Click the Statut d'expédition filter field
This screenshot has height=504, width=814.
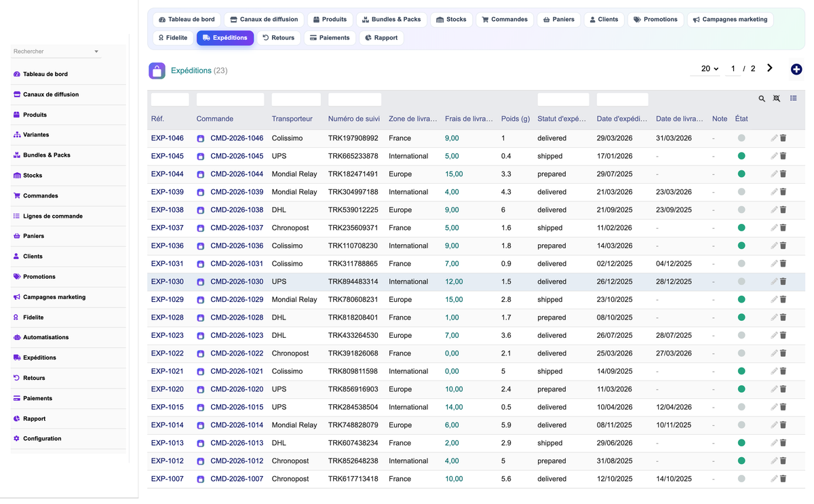pos(564,100)
